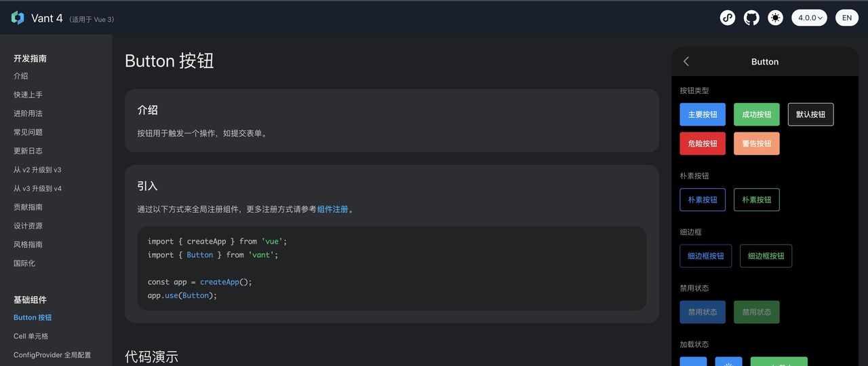Viewport: 868px width, 366px height.
Task: Click the blue 主要按钮 primary button
Action: click(x=703, y=115)
